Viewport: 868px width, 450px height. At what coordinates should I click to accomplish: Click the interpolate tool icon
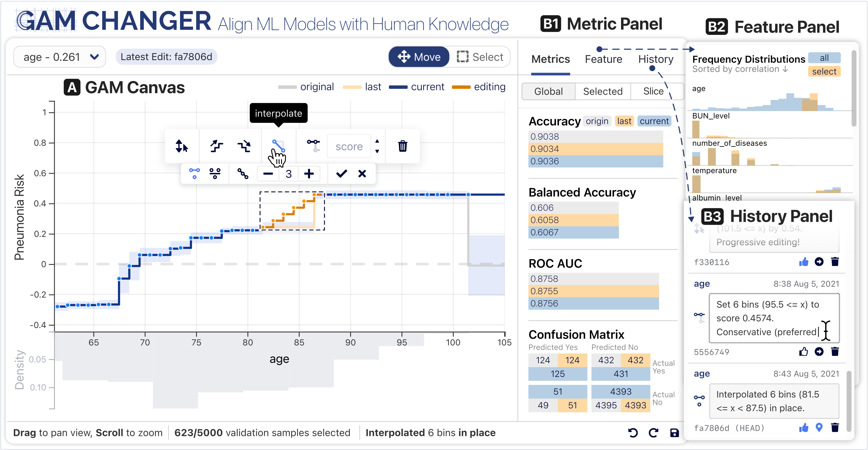tap(278, 146)
